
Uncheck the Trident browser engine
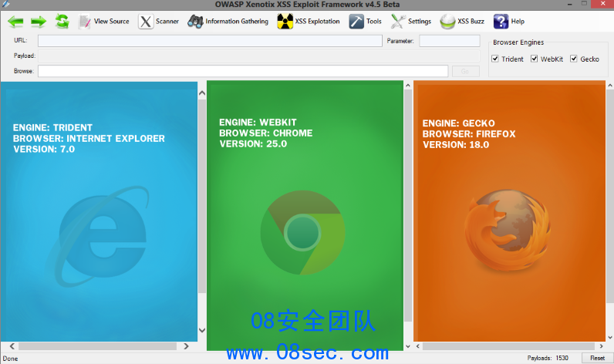495,59
